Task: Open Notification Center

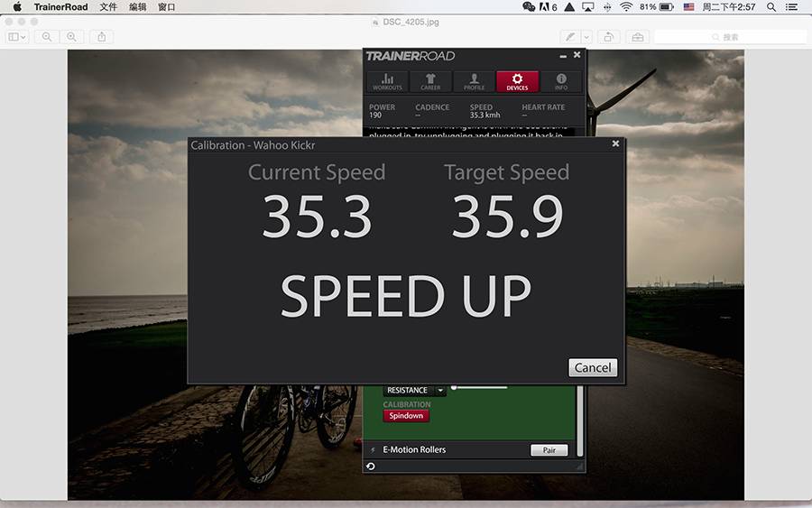Action: point(791,6)
